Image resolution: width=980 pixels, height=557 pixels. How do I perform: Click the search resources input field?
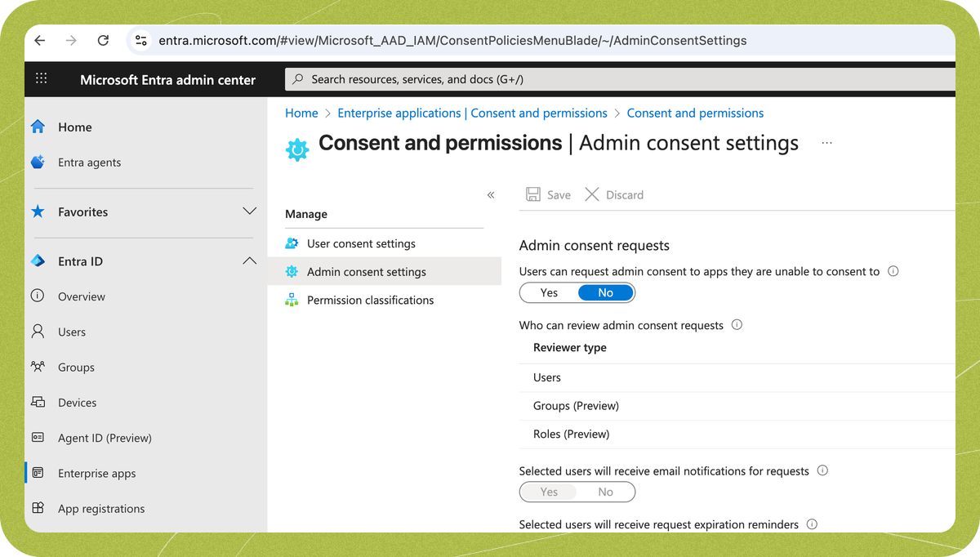(x=621, y=79)
